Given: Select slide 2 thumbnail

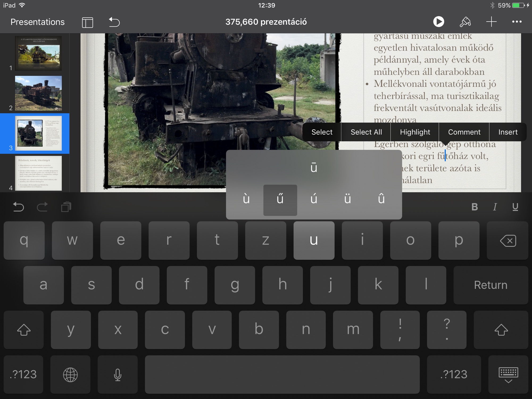Looking at the screenshot, I should (x=38, y=93).
